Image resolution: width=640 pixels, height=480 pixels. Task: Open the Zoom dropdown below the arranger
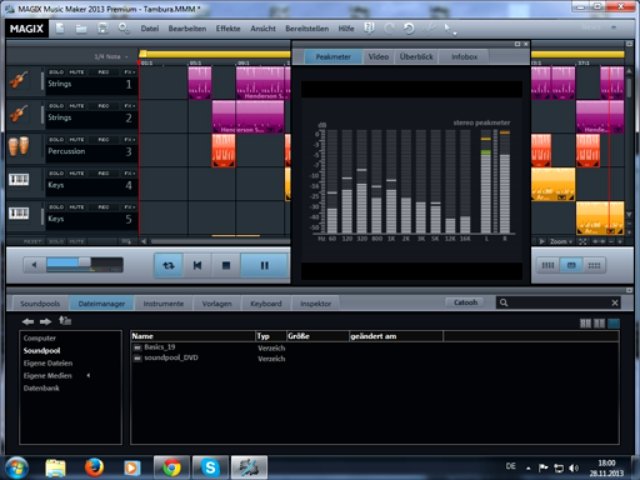point(562,241)
